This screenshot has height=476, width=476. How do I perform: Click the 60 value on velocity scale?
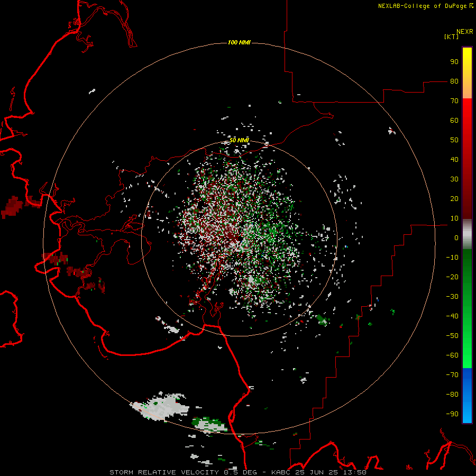pyautogui.click(x=454, y=121)
